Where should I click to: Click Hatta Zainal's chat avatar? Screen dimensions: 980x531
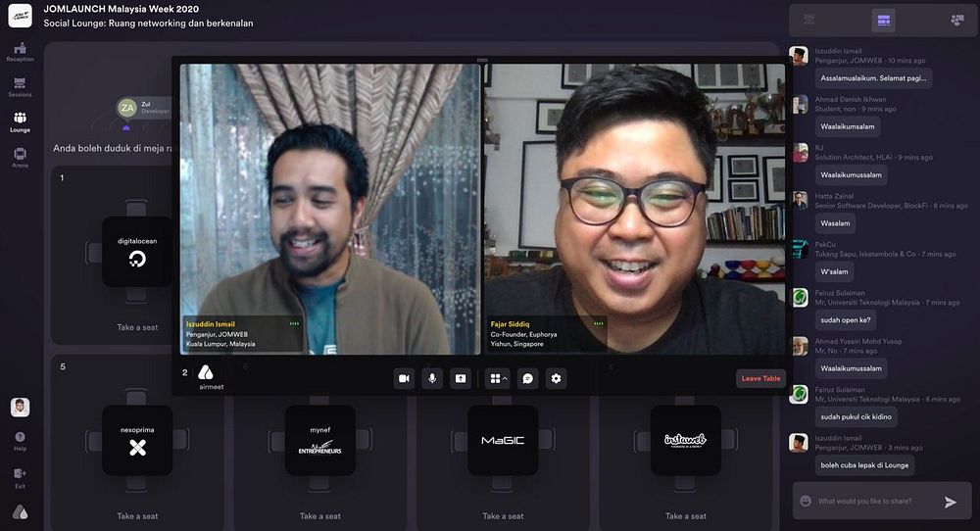point(800,201)
